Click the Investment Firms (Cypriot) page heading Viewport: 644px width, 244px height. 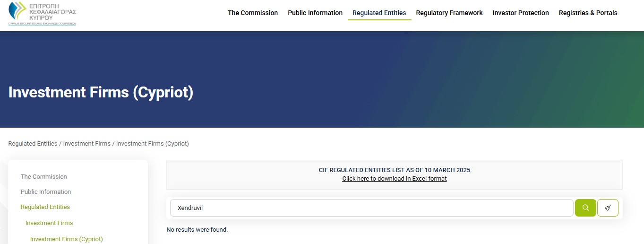tap(101, 92)
